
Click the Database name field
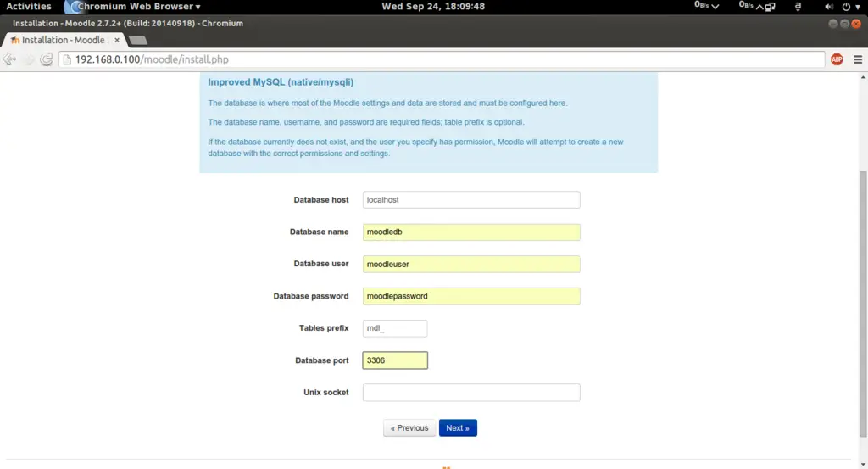click(471, 232)
